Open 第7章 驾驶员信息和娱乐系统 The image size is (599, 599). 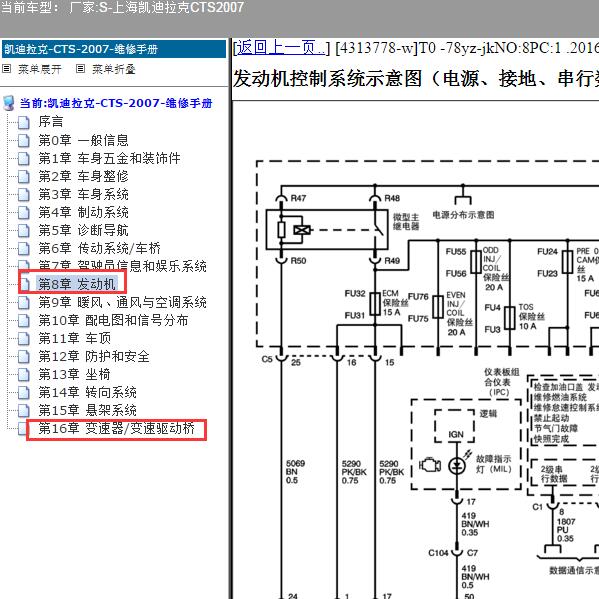[122, 265]
